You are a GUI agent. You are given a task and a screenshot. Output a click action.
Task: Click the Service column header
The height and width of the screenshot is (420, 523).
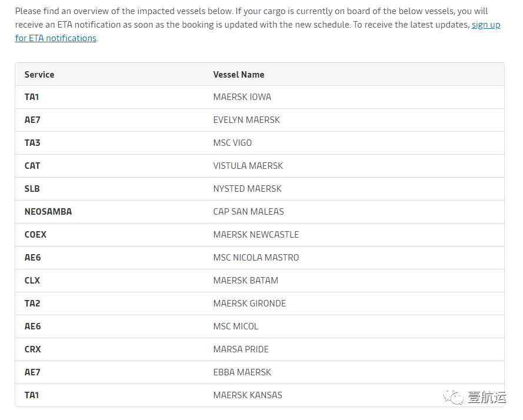click(x=39, y=75)
